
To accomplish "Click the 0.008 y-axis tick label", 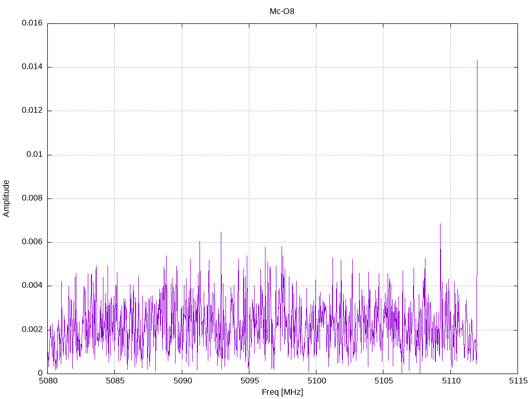I will pyautogui.click(x=32, y=198).
